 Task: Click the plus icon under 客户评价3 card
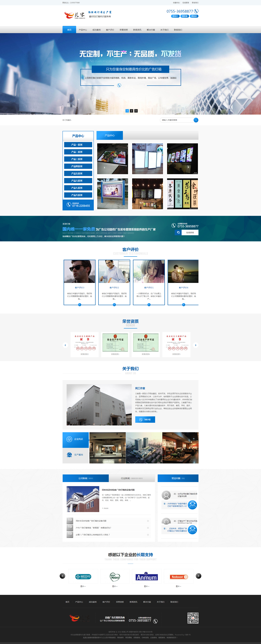click(x=80, y=304)
